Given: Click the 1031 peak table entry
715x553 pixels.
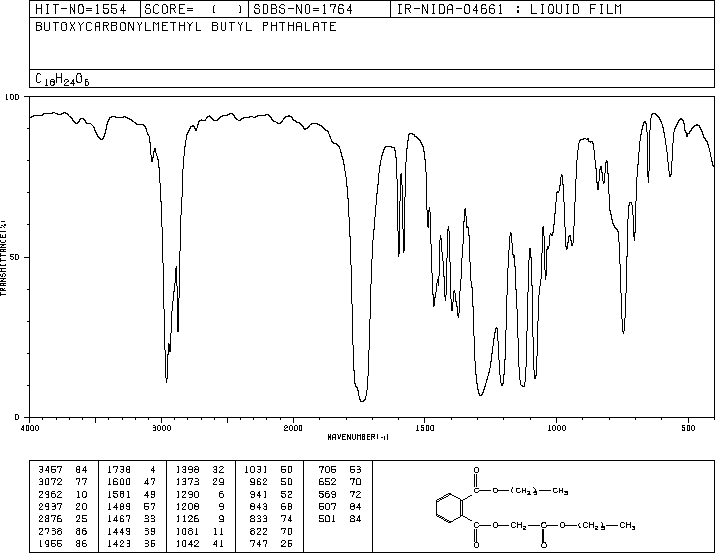Looking at the screenshot, I should coord(269,470).
